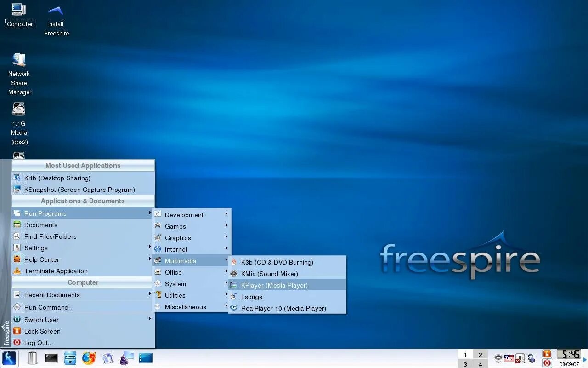
Task: Click the K3b disc burning icon
Action: pyautogui.click(x=234, y=262)
